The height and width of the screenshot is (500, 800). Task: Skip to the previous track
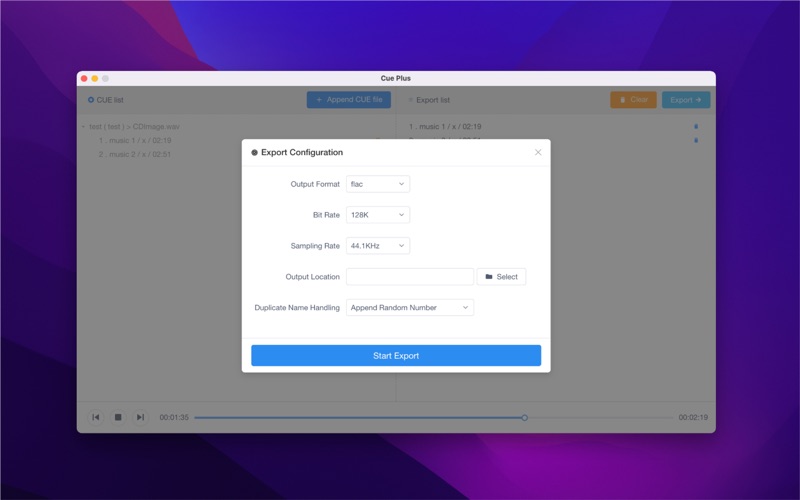pyautogui.click(x=95, y=417)
